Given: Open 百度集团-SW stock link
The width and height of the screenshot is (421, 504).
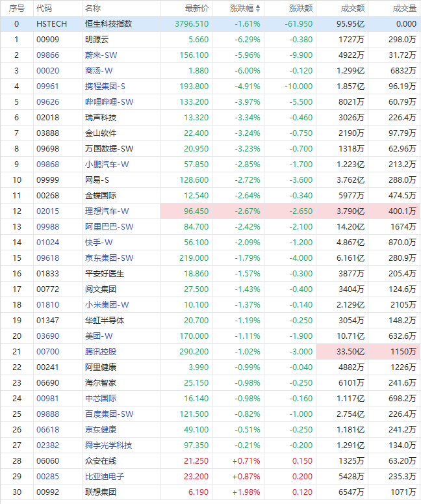Looking at the screenshot, I should coord(109,414).
